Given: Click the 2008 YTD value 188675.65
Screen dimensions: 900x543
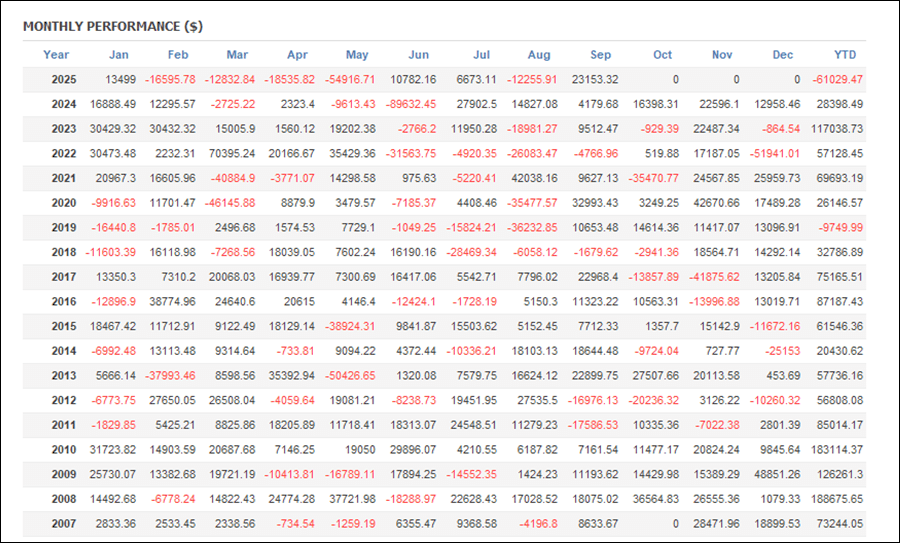Looking at the screenshot, I should (836, 498).
